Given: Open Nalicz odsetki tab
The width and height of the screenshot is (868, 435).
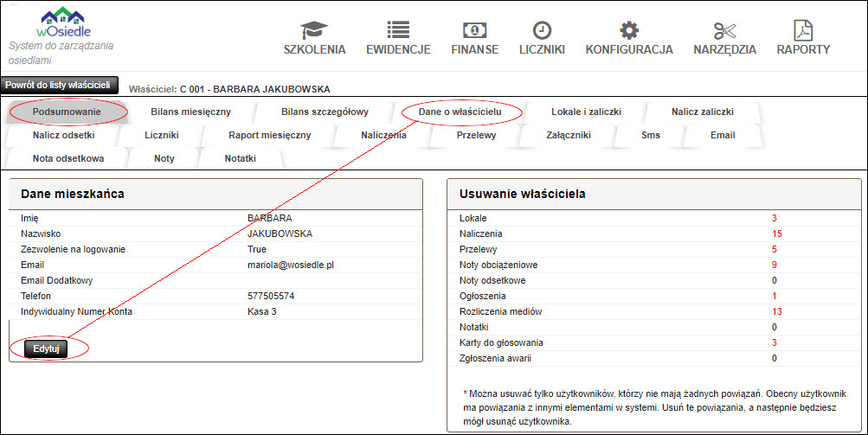Looking at the screenshot, I should tap(63, 135).
